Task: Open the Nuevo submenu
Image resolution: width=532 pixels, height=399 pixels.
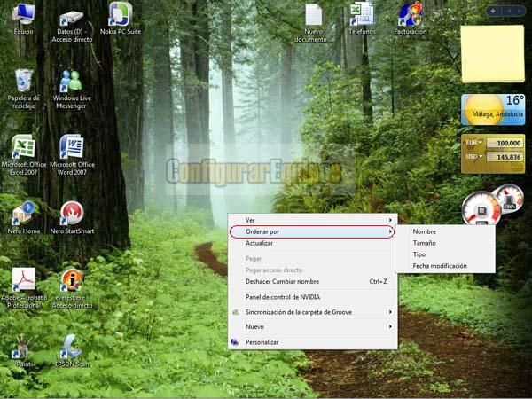Action: pyautogui.click(x=312, y=326)
